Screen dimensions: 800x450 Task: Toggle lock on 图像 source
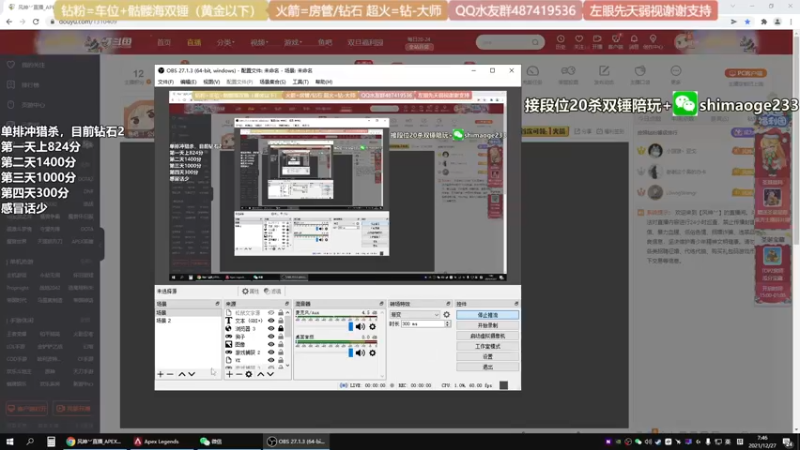[281, 344]
